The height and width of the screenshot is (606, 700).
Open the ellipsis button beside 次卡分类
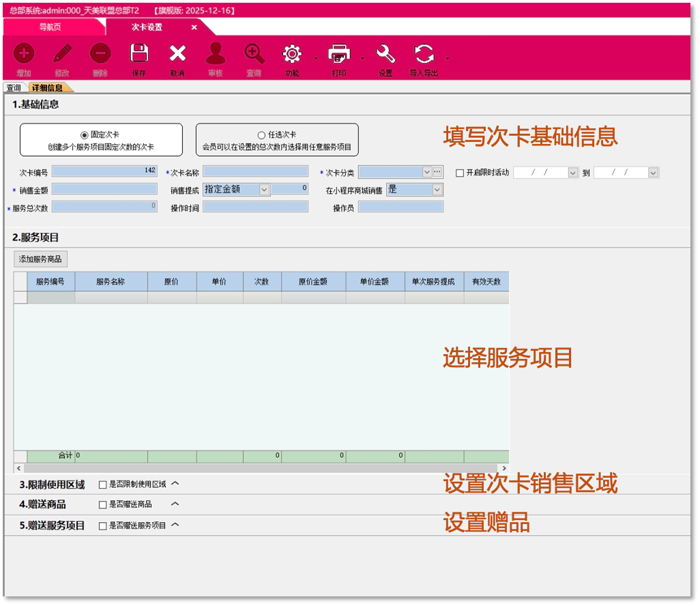(437, 171)
